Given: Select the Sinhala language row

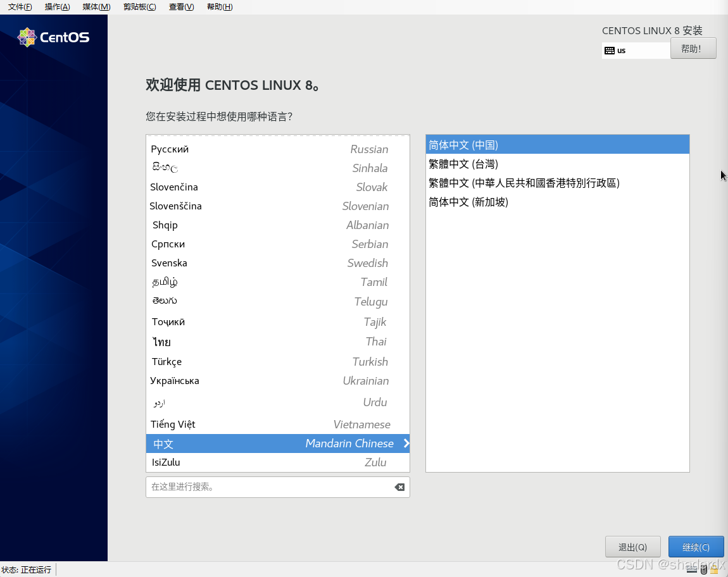Looking at the screenshot, I should pyautogui.click(x=278, y=168).
